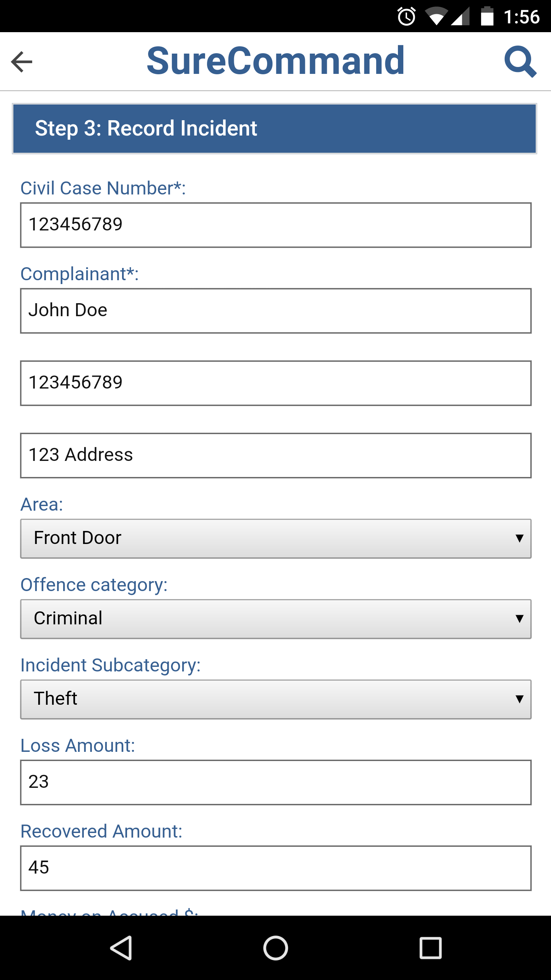Image resolution: width=551 pixels, height=980 pixels.
Task: Open the Incident Subcategory Theft dropdown
Action: click(275, 699)
